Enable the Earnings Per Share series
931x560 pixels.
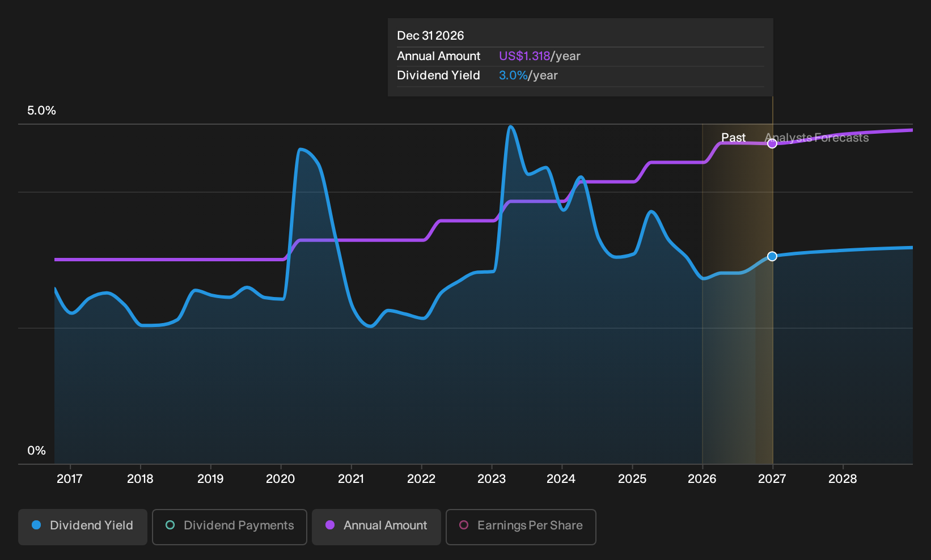click(x=521, y=527)
